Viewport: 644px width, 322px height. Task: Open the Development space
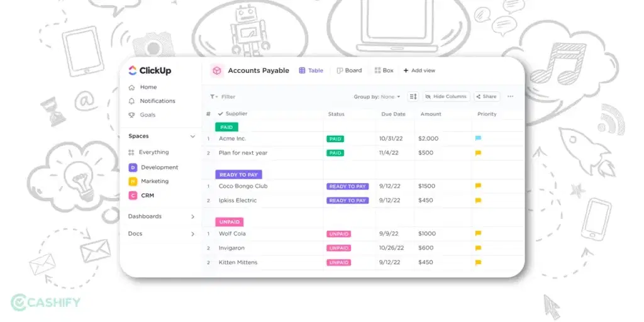pyautogui.click(x=159, y=167)
